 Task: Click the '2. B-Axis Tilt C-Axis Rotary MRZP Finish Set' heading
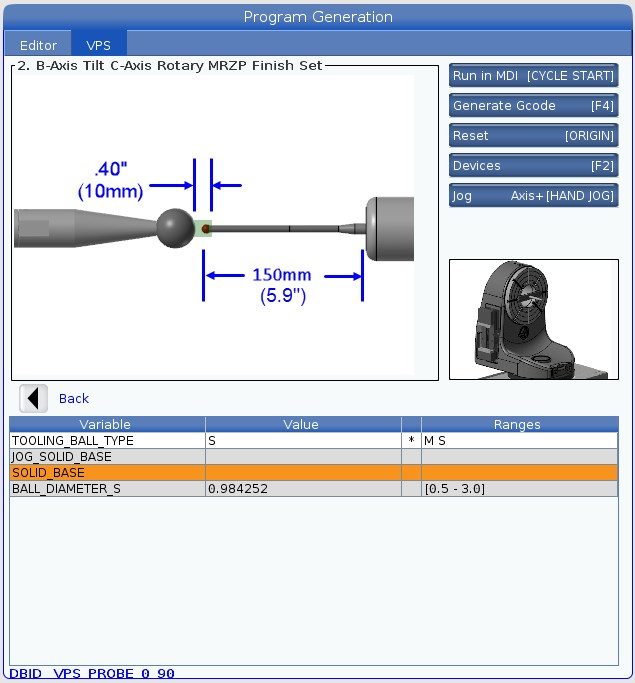pos(170,66)
